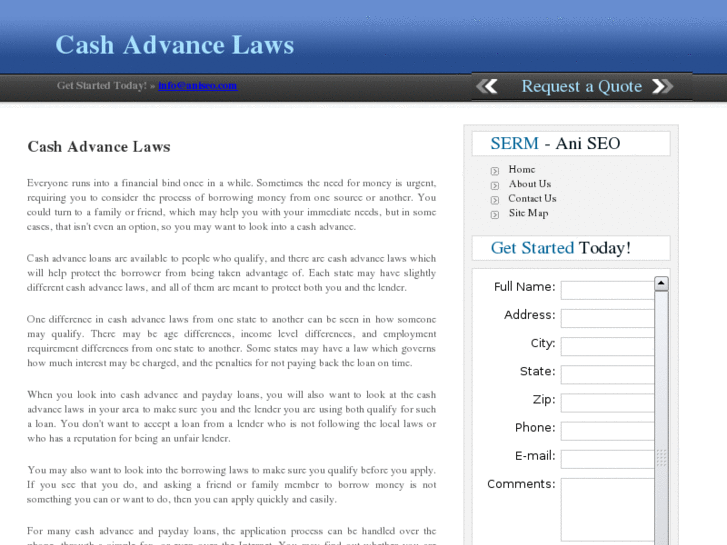Screen dimensions: 727x545
Task: Click the Comments: label
Action: tap(521, 484)
